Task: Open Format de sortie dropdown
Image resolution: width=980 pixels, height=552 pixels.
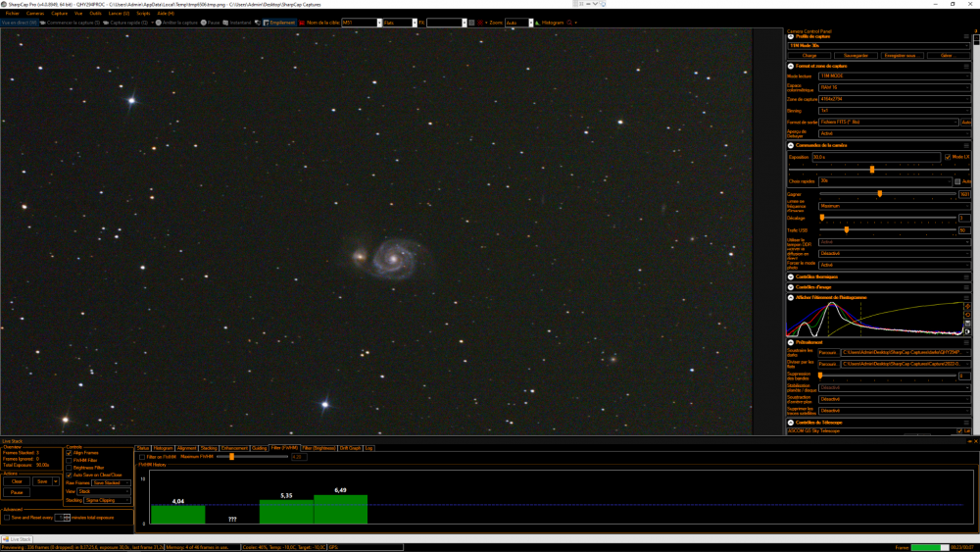Action: tap(888, 122)
